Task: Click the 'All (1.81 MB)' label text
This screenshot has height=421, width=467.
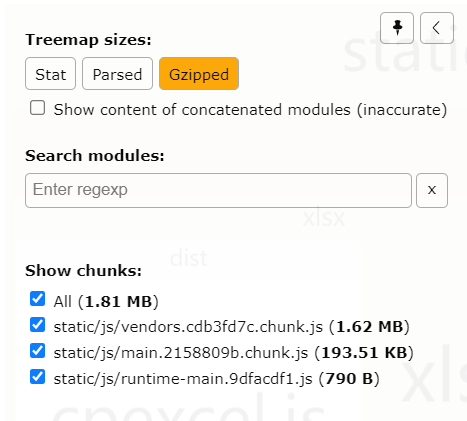Action: pyautogui.click(x=106, y=302)
